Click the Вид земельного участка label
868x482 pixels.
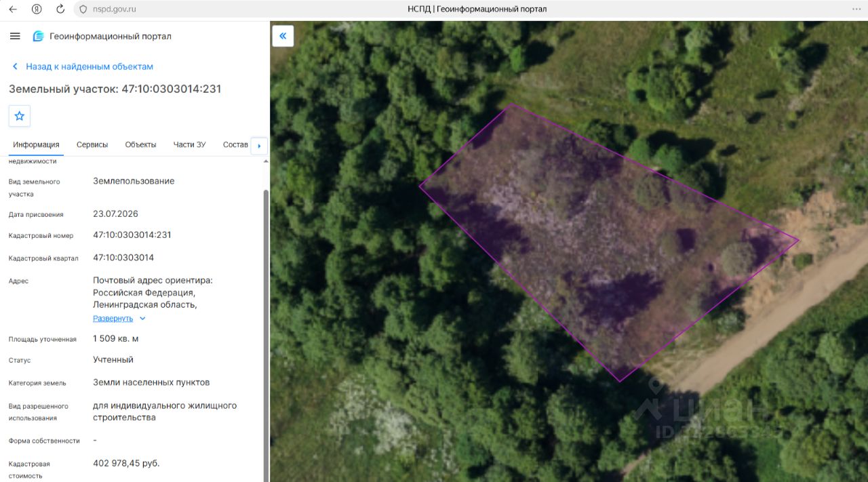point(34,188)
